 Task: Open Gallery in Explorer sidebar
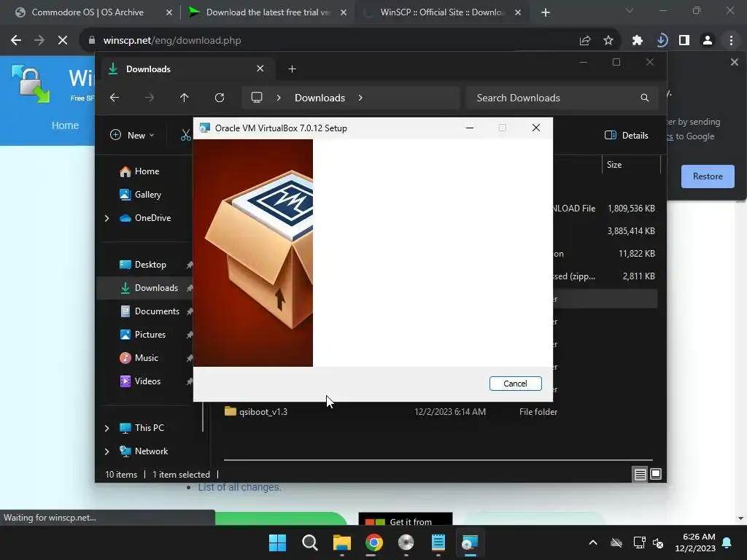click(x=147, y=195)
